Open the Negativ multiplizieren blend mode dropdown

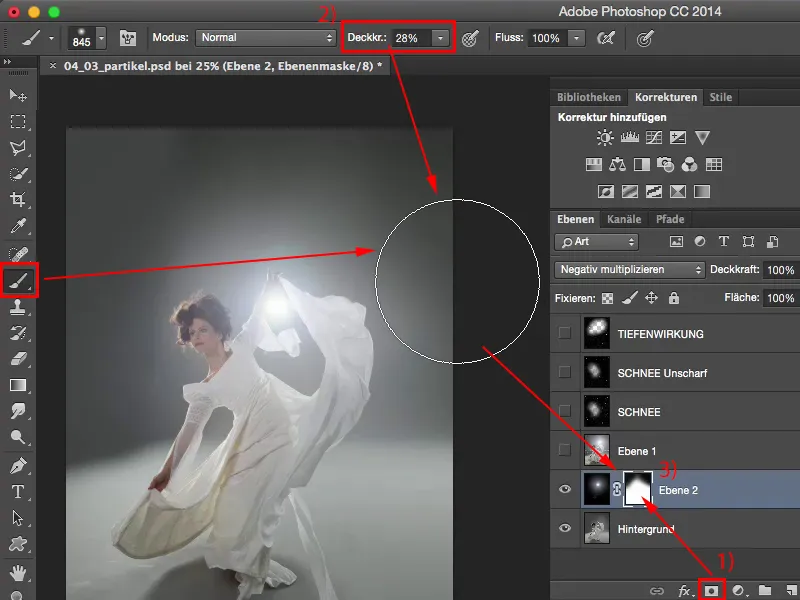coord(629,270)
